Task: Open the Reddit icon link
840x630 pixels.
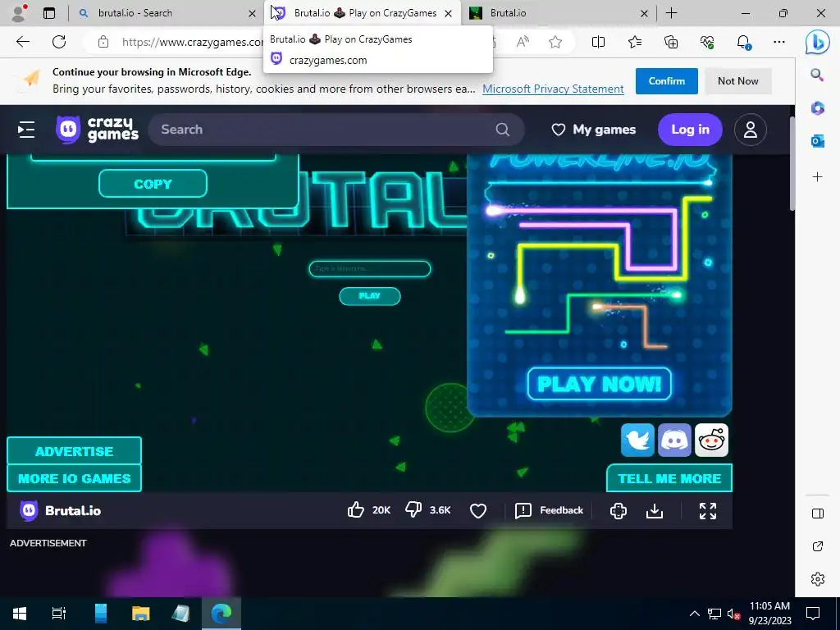Action: pyautogui.click(x=711, y=440)
